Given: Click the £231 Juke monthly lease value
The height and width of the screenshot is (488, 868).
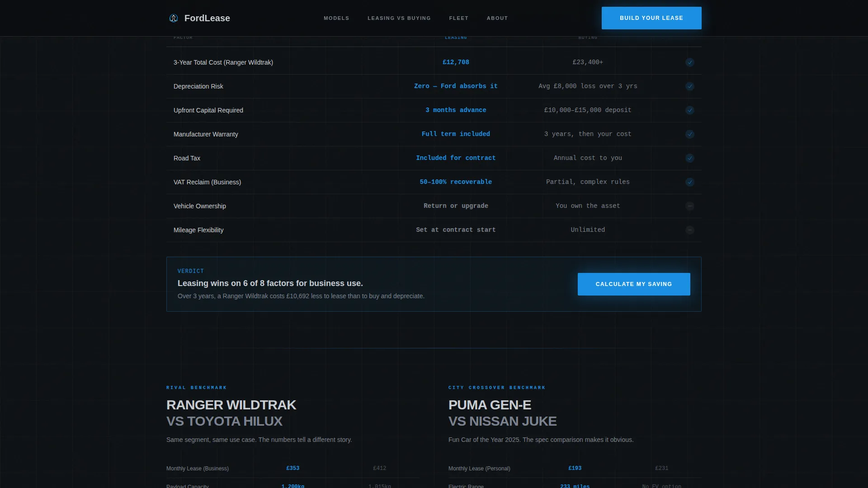Looking at the screenshot, I should [662, 468].
